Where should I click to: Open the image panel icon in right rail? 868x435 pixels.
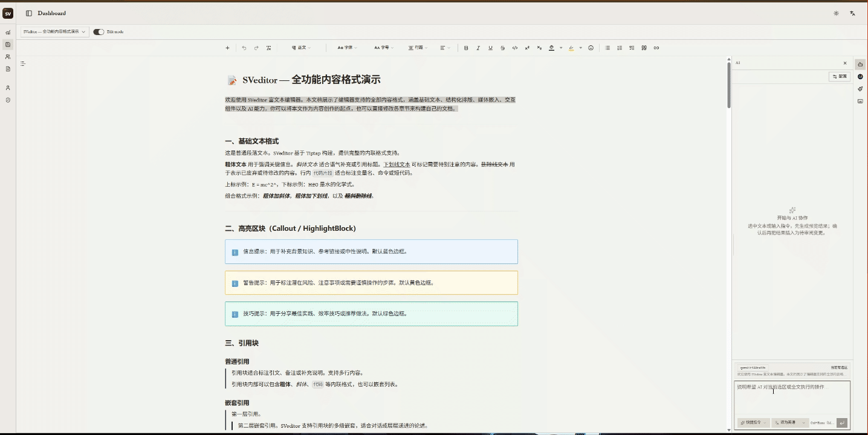(x=860, y=101)
